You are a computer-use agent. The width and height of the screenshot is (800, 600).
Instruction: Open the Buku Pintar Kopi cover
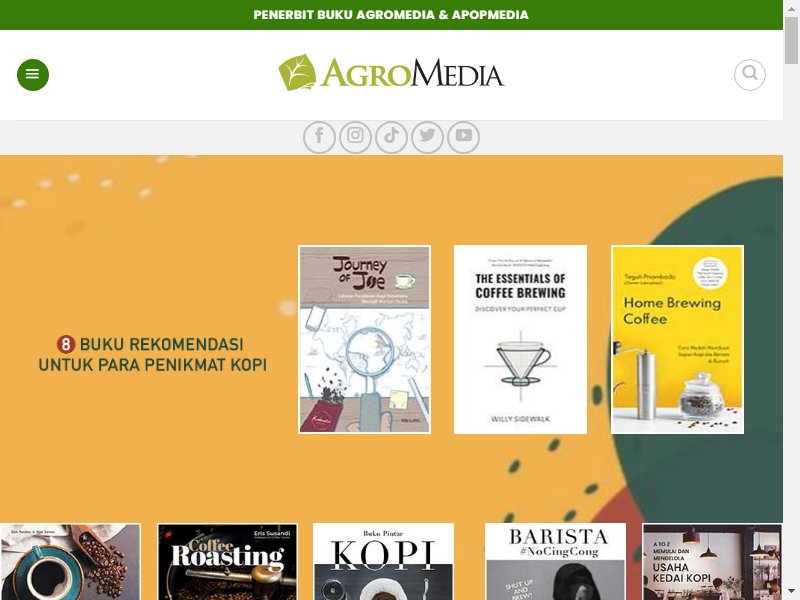[383, 561]
